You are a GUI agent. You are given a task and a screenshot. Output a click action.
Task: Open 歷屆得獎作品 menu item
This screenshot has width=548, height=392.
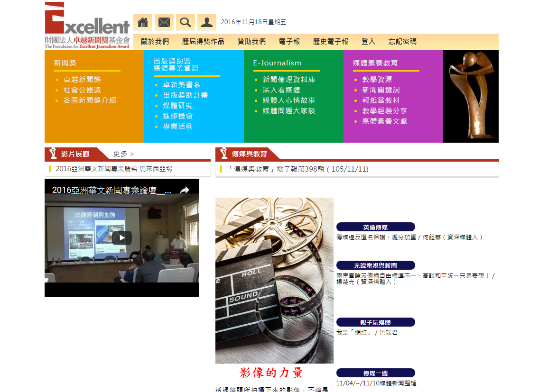(x=203, y=42)
